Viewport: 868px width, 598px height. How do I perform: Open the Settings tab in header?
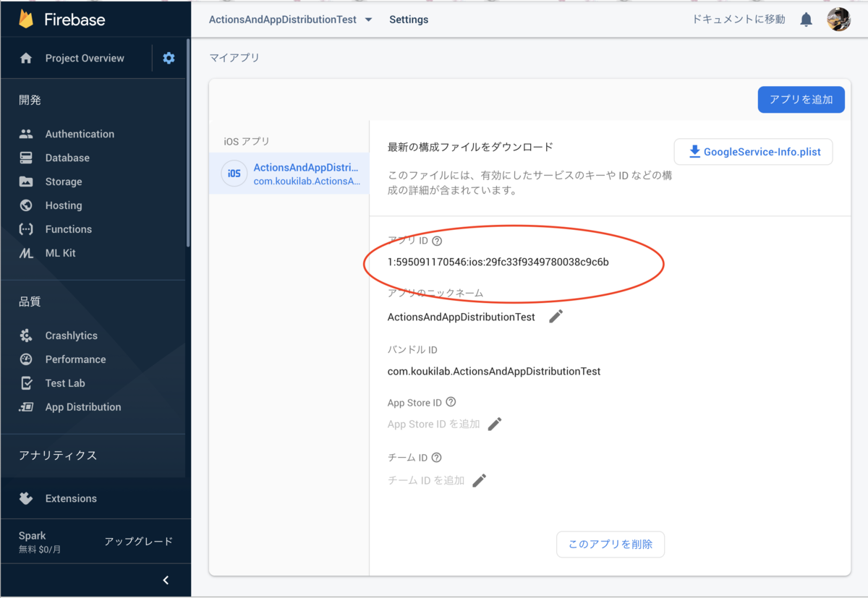click(x=409, y=20)
